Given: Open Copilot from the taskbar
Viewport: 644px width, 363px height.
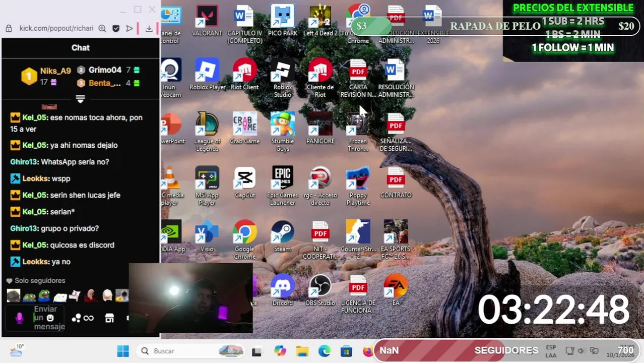Looking at the screenshot, I should pyautogui.click(x=280, y=351).
